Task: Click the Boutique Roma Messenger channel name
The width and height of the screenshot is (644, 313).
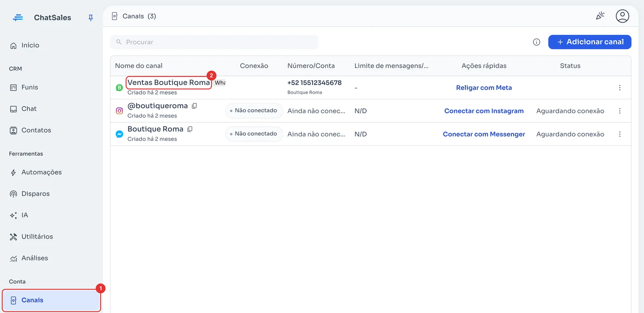Action: coord(155,129)
